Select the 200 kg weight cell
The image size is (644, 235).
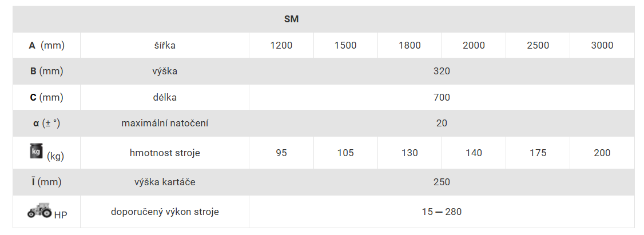coord(602,153)
